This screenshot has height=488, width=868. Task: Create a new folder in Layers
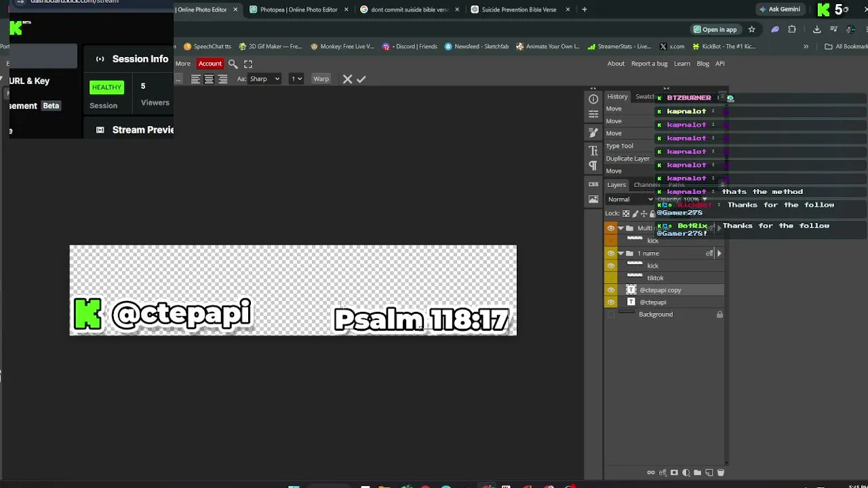point(697,472)
